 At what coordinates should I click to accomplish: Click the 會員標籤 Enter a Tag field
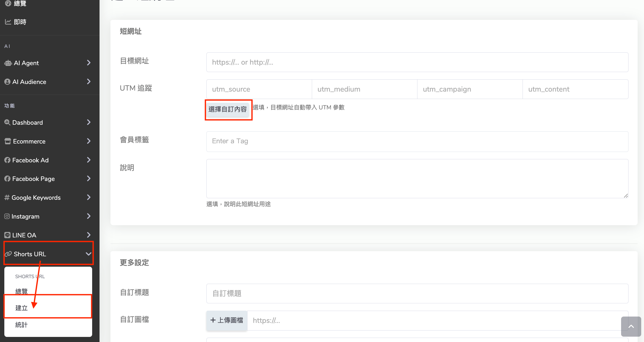click(417, 141)
